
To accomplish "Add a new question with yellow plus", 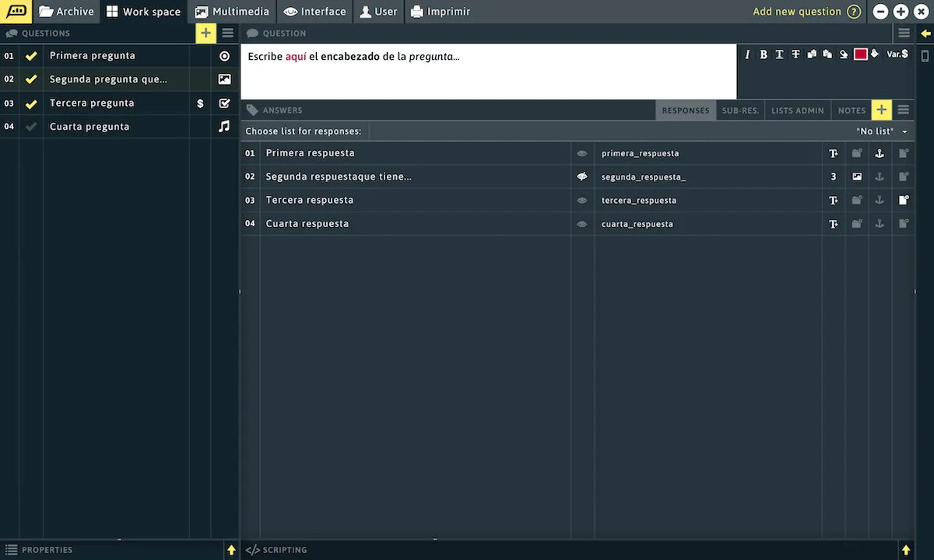I will (x=205, y=33).
